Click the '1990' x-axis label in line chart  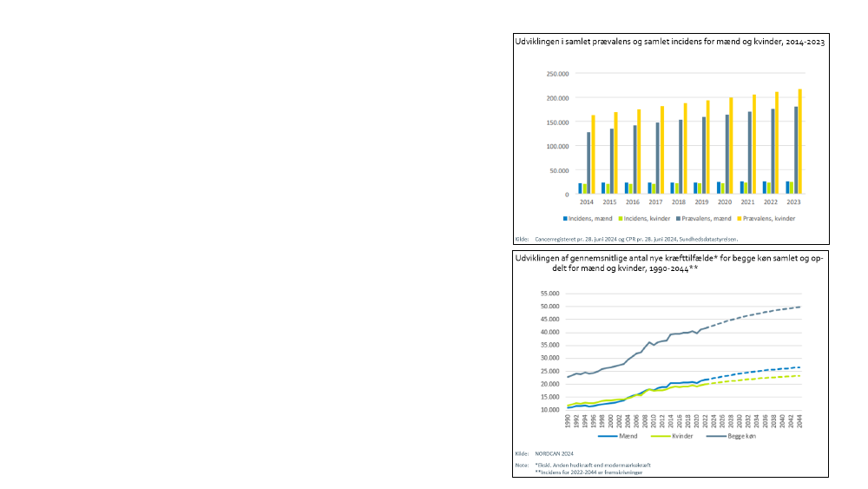point(568,421)
